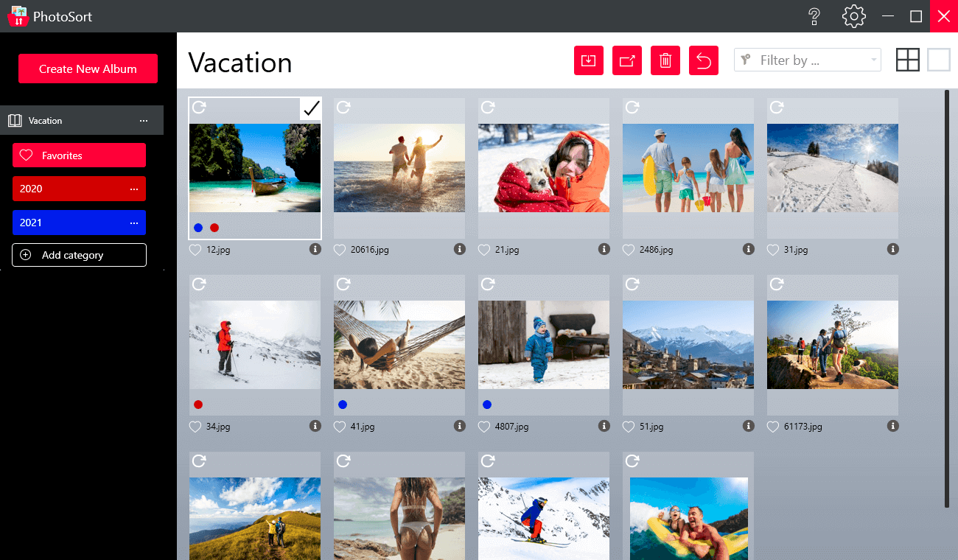Switch to grid view layout

click(907, 60)
